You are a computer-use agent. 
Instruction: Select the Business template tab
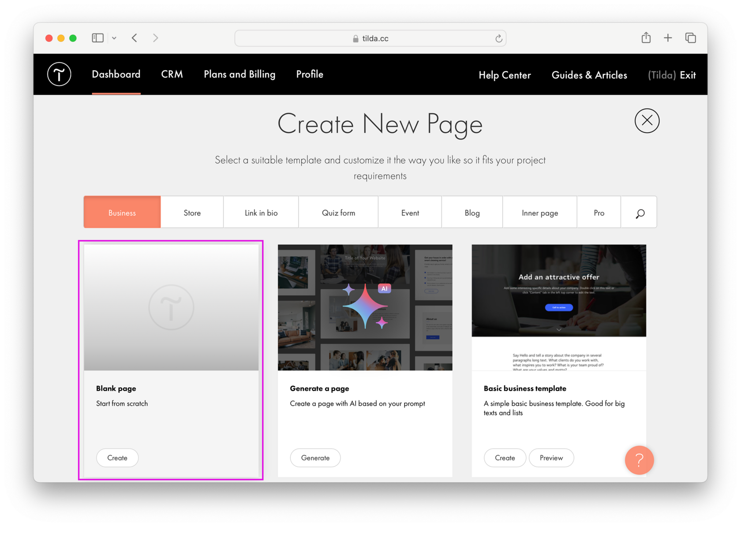pos(122,213)
